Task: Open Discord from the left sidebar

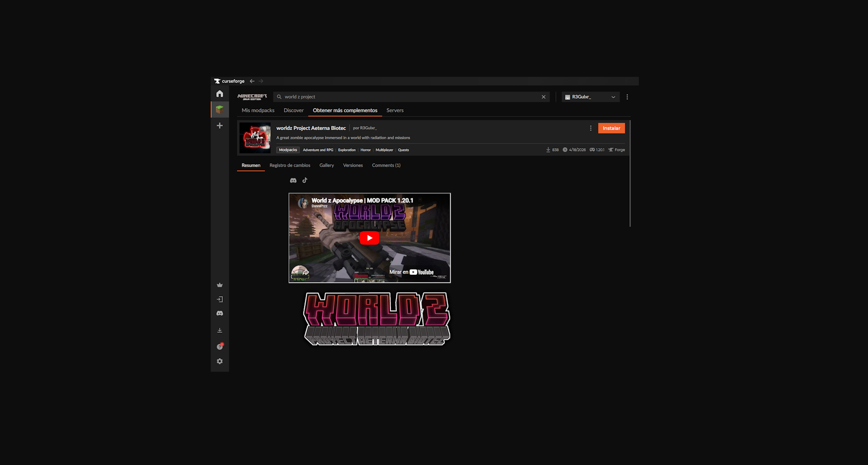Action: 220,313
